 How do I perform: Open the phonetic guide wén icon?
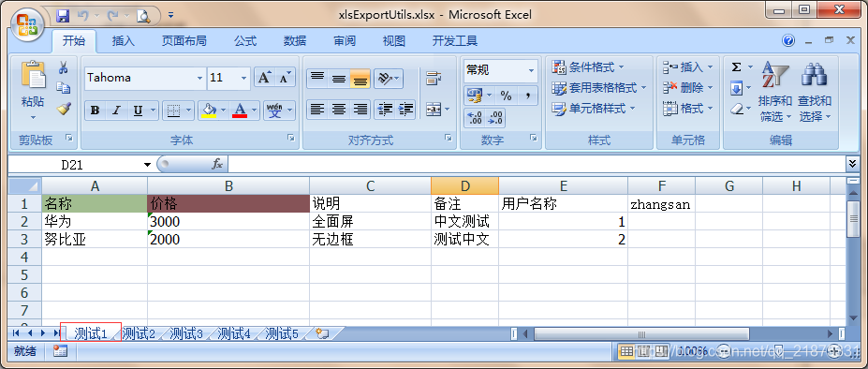(275, 111)
